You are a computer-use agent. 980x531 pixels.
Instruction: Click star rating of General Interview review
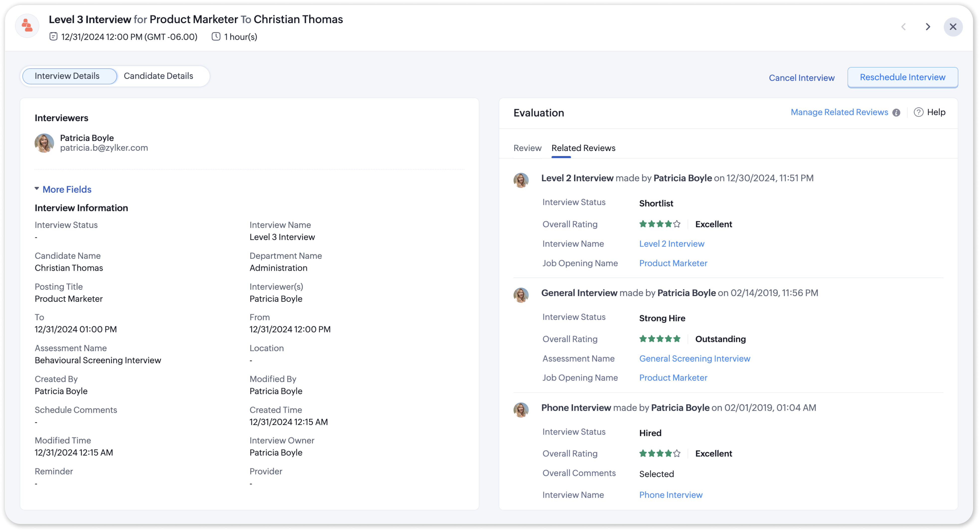[x=660, y=339]
